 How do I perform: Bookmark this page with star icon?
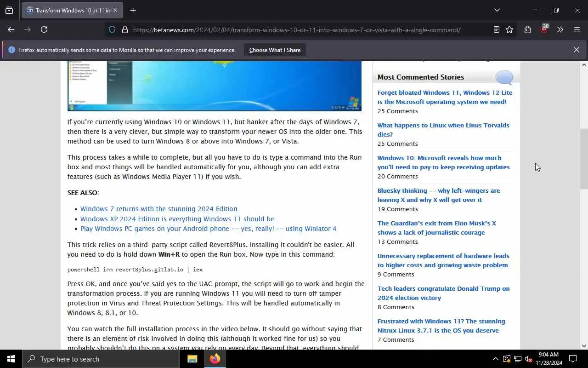tap(509, 29)
